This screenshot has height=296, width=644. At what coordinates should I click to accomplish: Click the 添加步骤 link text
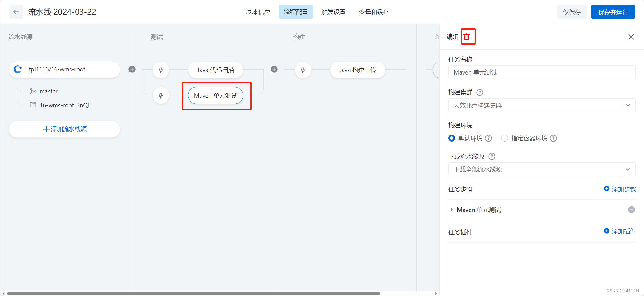pos(624,189)
